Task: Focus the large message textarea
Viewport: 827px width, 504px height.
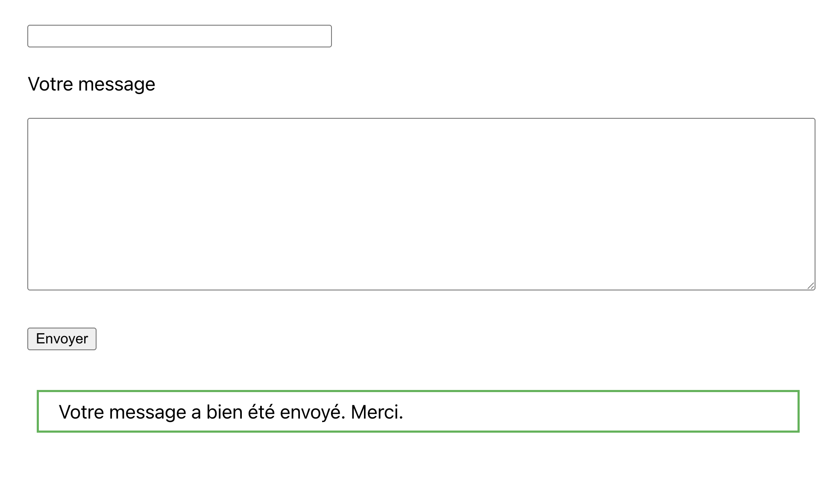Action: coord(421,204)
